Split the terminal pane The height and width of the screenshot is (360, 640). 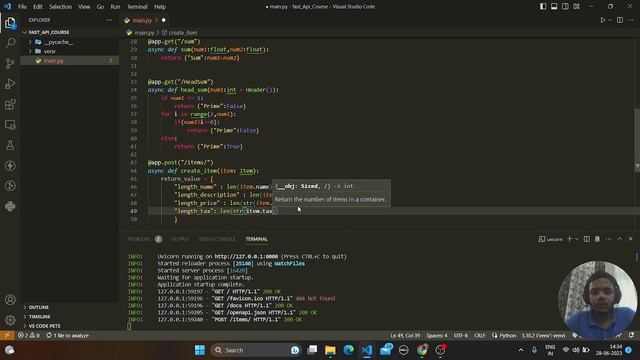[x=587, y=239]
